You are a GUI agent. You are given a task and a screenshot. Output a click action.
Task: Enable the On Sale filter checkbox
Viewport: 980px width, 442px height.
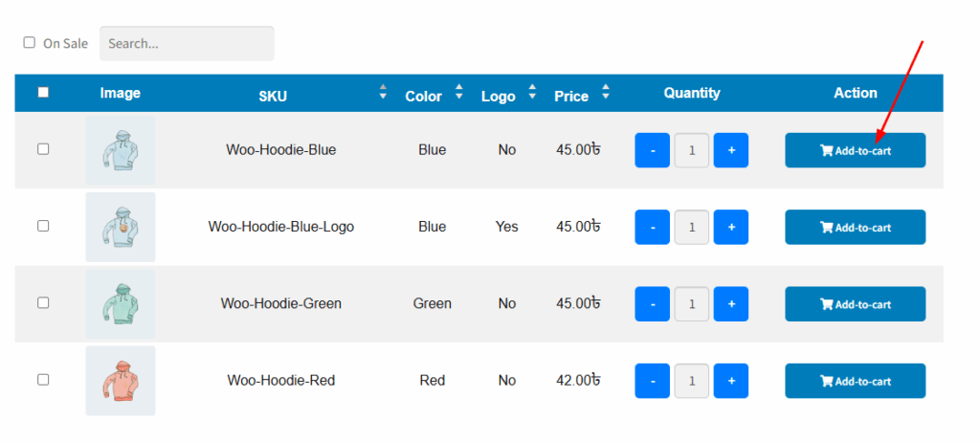tap(29, 42)
